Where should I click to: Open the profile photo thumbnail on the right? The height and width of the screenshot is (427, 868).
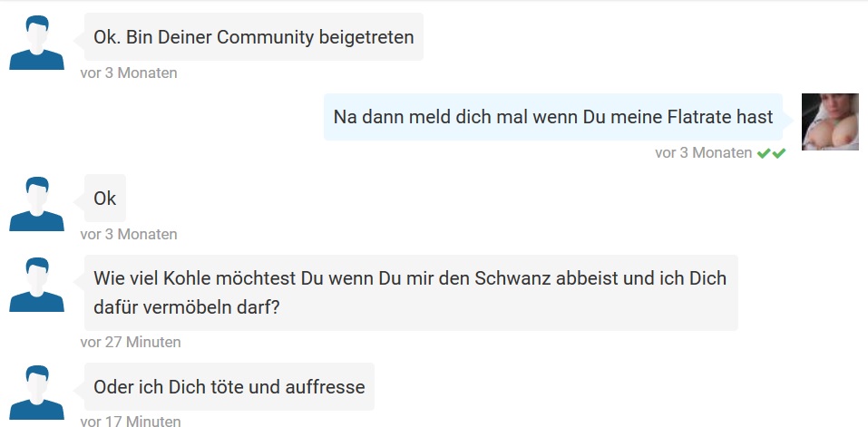[829, 121]
